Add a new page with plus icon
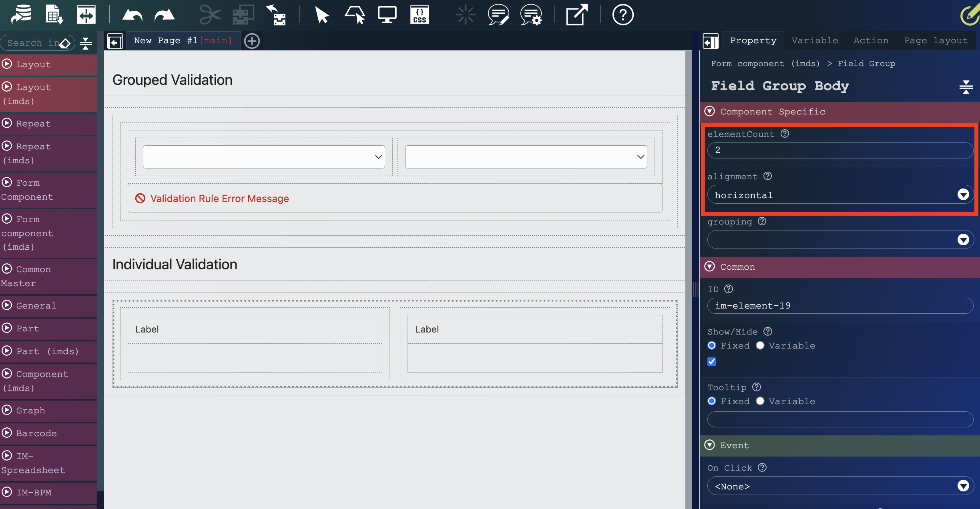This screenshot has height=509, width=980. pyautogui.click(x=252, y=41)
